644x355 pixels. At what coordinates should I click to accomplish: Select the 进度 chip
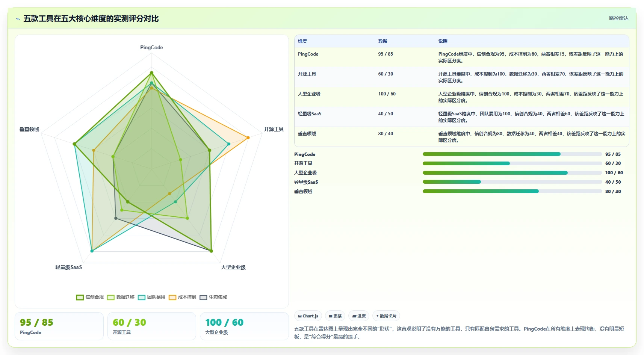pyautogui.click(x=359, y=316)
